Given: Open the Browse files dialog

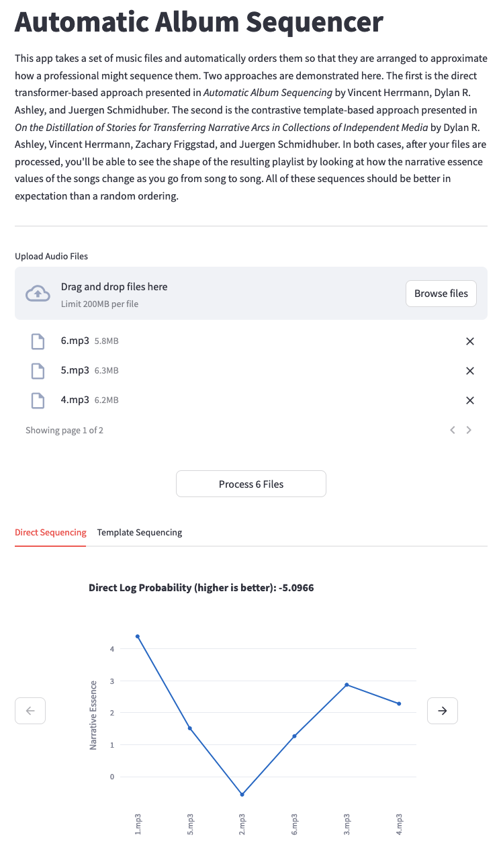Looking at the screenshot, I should pos(441,294).
